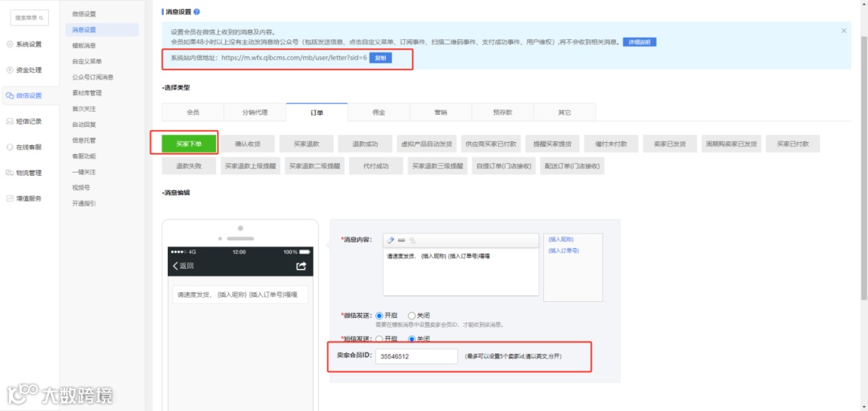Image resolution: width=868 pixels, height=411 pixels.
Task: Click the 卖家会员ID input field
Action: [x=417, y=356]
